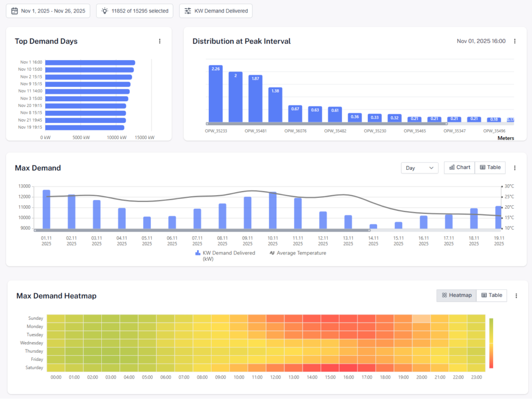Screen dimensions: 532x402
Task: Click the 0.32 distribution bar
Action: click(x=395, y=118)
